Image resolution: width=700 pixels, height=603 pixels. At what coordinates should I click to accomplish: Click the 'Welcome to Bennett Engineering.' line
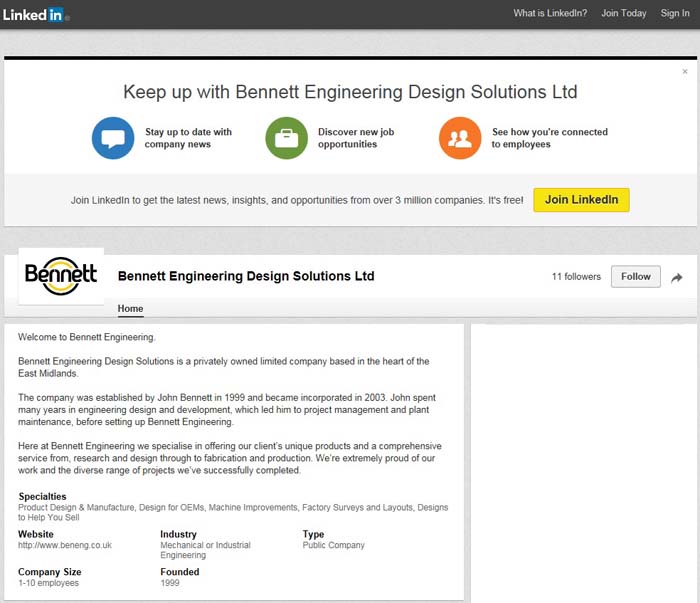[87, 337]
